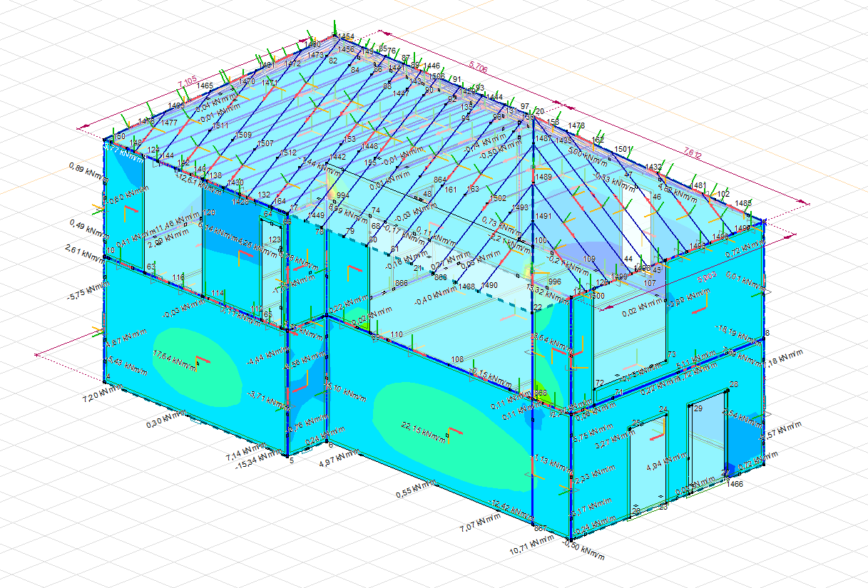The width and height of the screenshot is (868, 588).
Task: Select roof ridge node 1454
Action: coord(347,36)
